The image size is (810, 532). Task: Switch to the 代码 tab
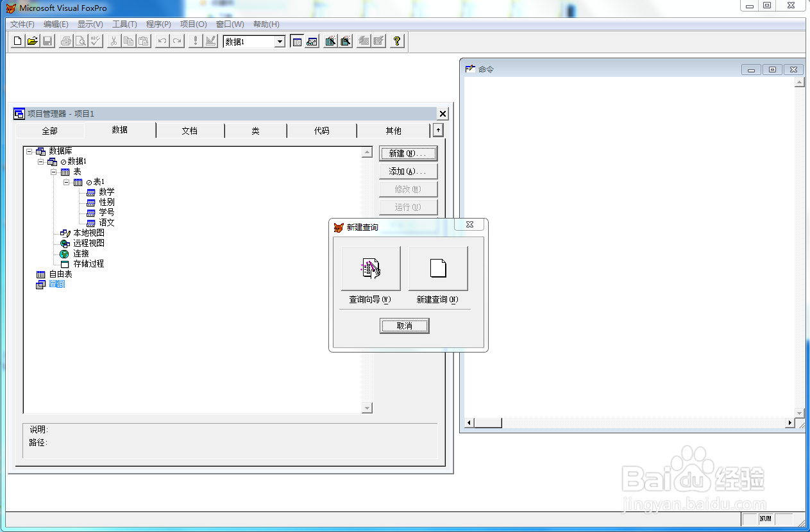point(322,131)
